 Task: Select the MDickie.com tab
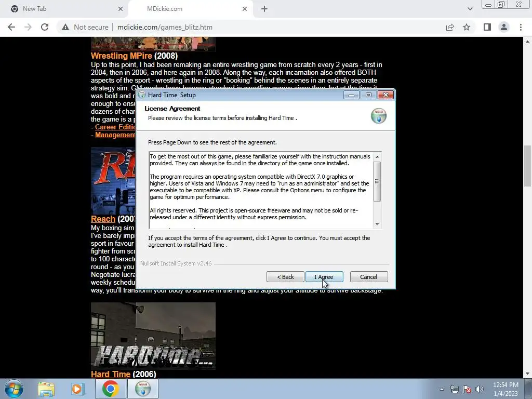pos(190,9)
